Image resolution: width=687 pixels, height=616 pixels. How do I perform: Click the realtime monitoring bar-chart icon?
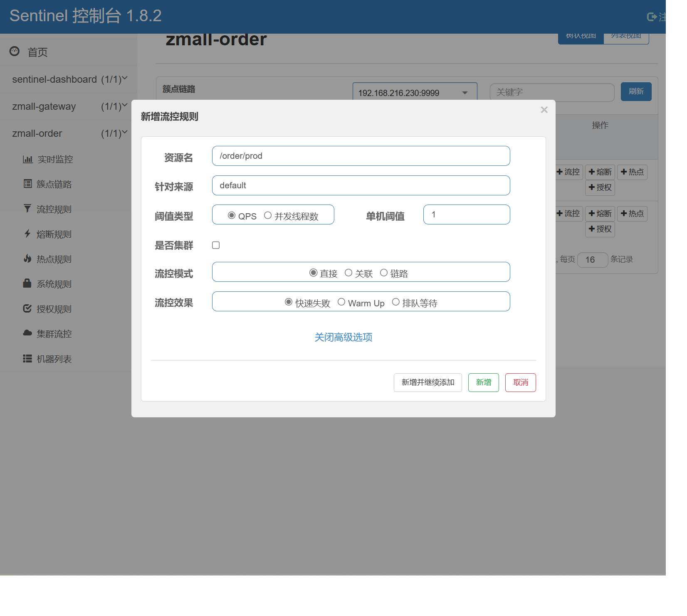pos(27,159)
